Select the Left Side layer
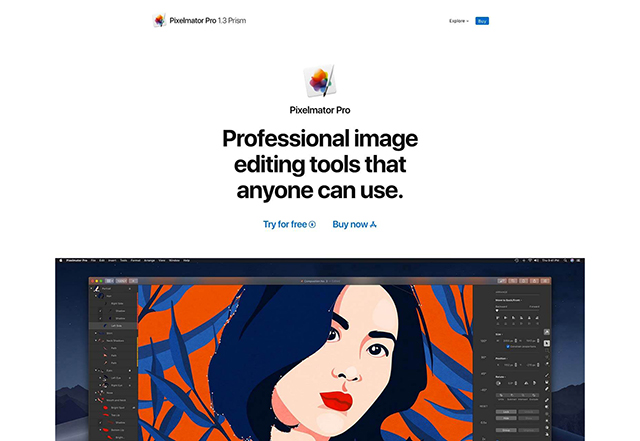This screenshot has height=441, width=640. tap(113, 325)
